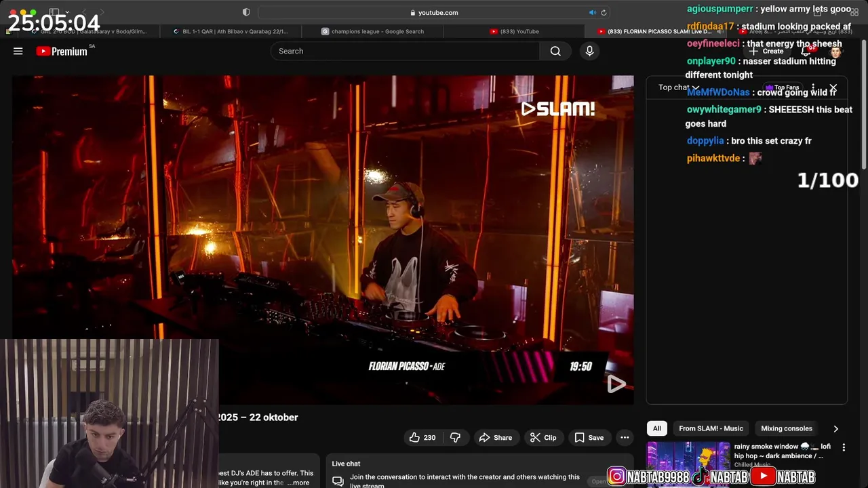This screenshot has width=868, height=488.
Task: Click the Top Fans badge in chat
Action: 783,87
